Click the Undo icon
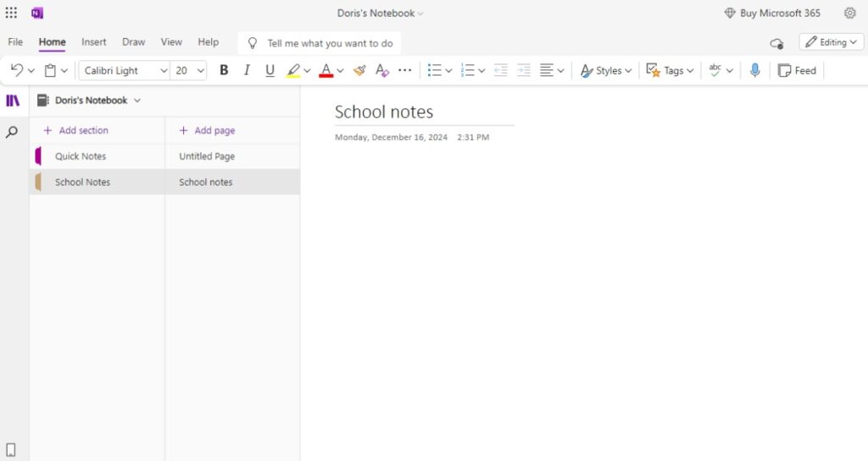 [x=17, y=70]
